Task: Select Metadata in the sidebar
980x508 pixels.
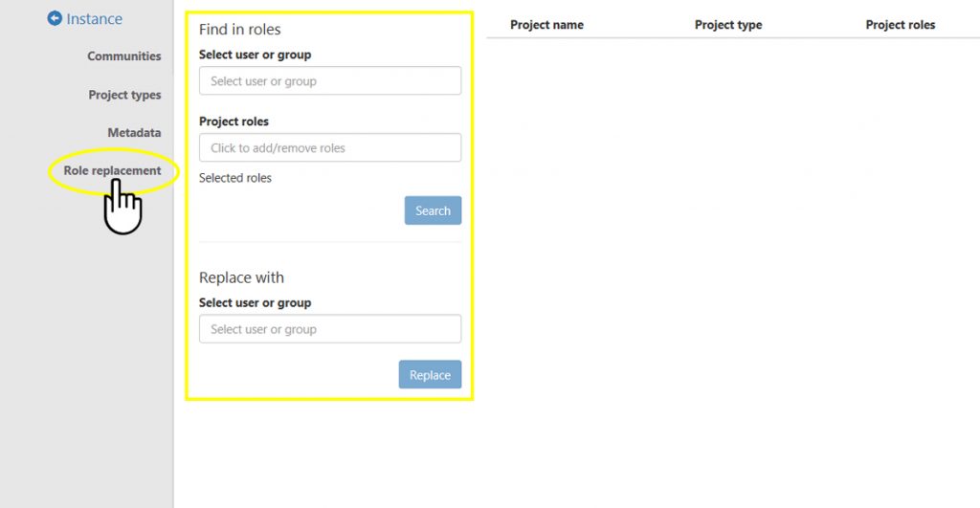Action: coord(134,133)
